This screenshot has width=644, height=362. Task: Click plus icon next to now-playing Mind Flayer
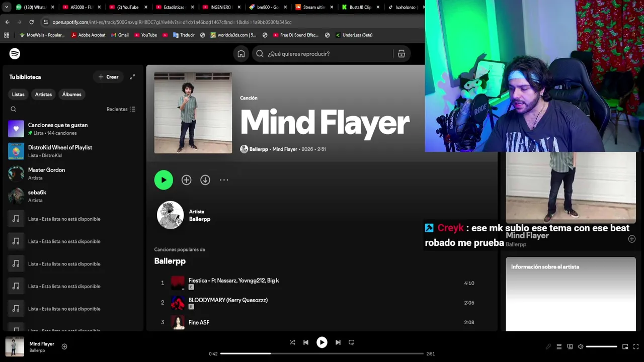coord(64,346)
